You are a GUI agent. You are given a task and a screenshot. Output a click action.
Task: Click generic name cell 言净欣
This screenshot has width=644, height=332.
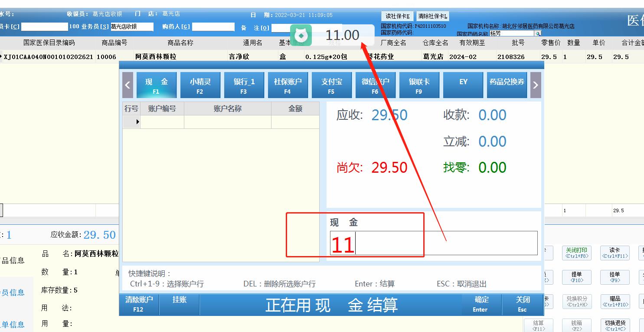(x=253, y=57)
